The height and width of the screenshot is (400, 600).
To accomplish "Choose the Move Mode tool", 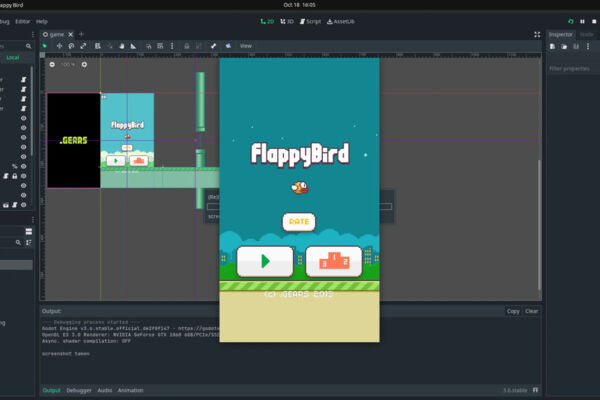I will [x=59, y=46].
